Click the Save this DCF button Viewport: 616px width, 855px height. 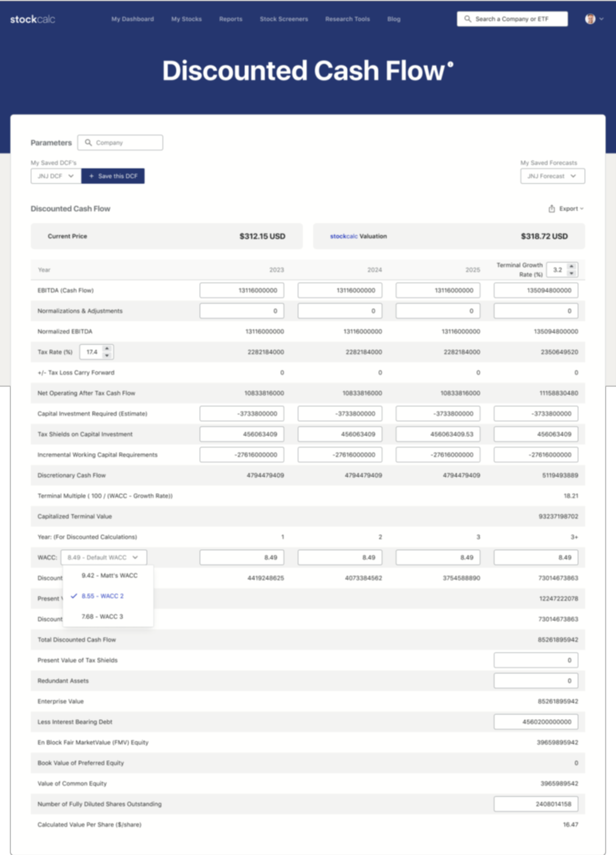(x=113, y=176)
